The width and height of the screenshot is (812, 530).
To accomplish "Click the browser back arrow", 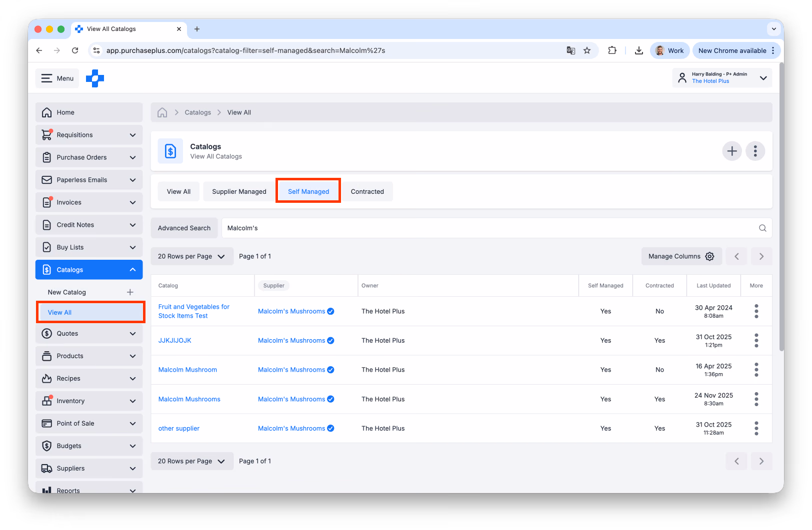I will 39,50.
